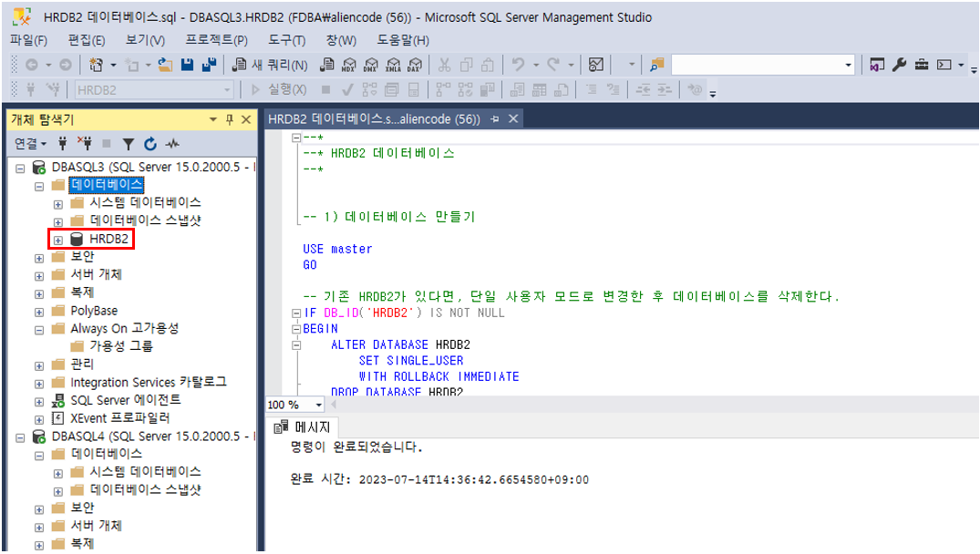The width and height of the screenshot is (980, 554).
Task: Open the 창(W) menu
Action: point(341,40)
